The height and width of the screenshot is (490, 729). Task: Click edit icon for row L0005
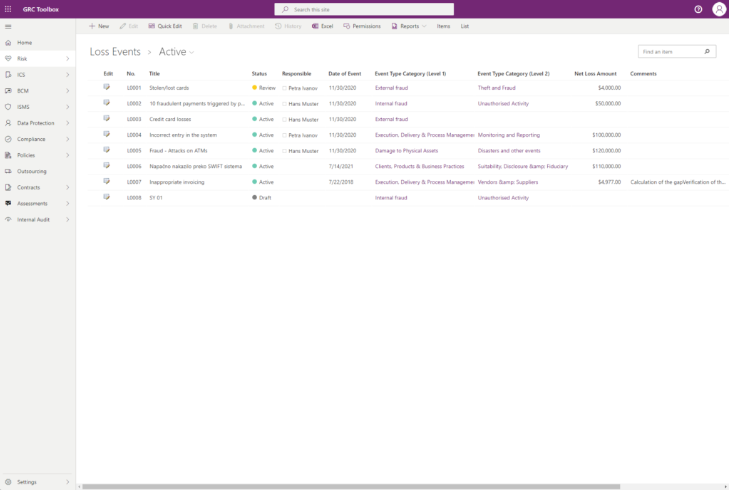pyautogui.click(x=106, y=150)
